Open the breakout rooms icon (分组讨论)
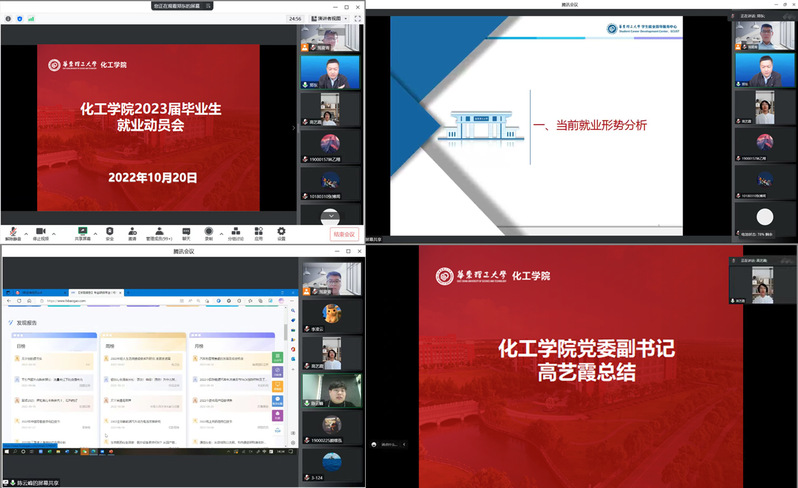Screen dimensions: 798x488 235,231
